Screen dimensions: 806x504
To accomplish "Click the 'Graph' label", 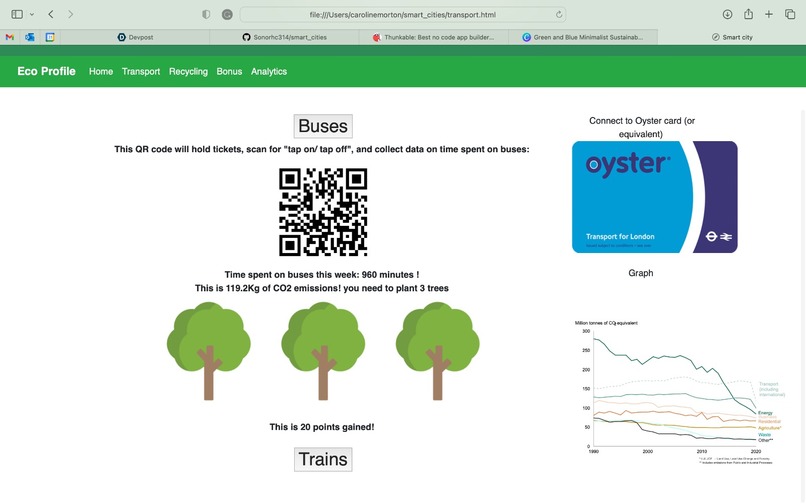I will coord(640,273).
